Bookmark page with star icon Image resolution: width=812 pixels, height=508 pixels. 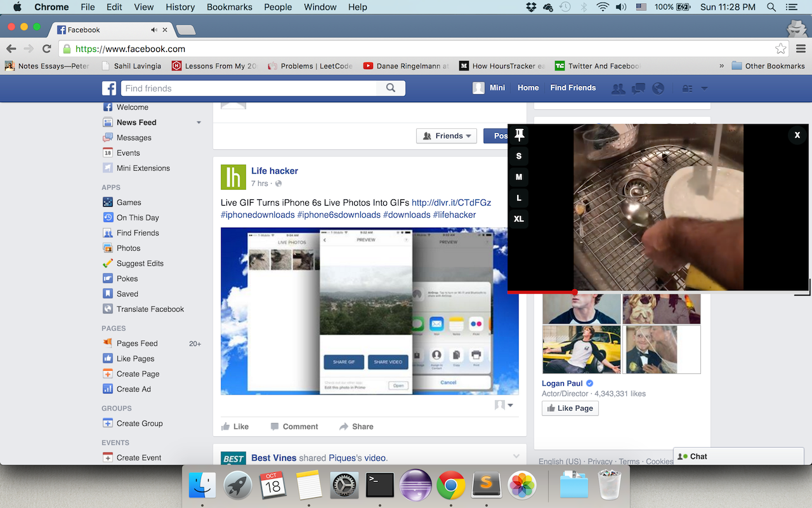pos(781,49)
